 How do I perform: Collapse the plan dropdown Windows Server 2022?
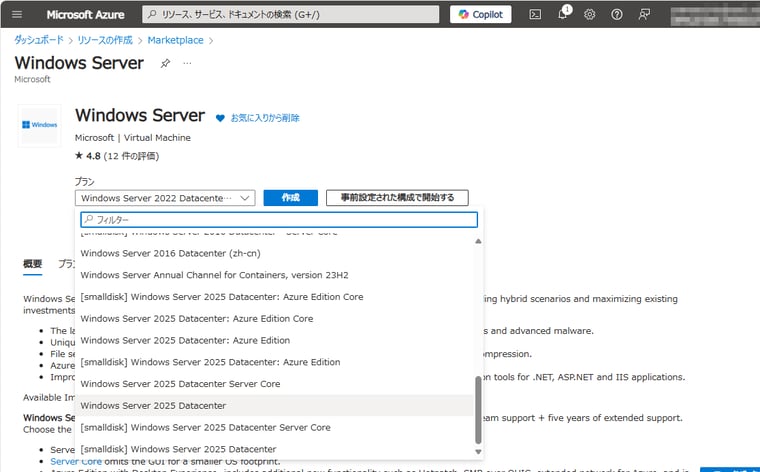click(165, 198)
